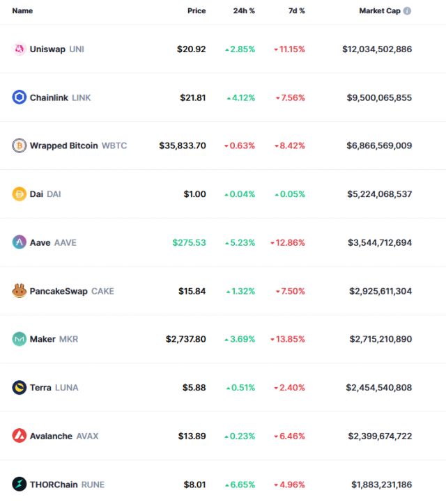
Task: Click the Aave price of $275.53
Action: [189, 242]
